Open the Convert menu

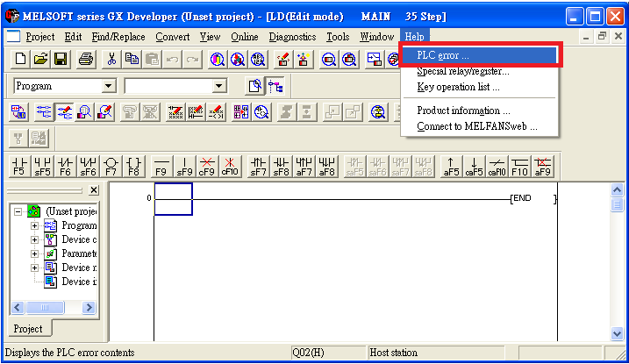tap(173, 37)
